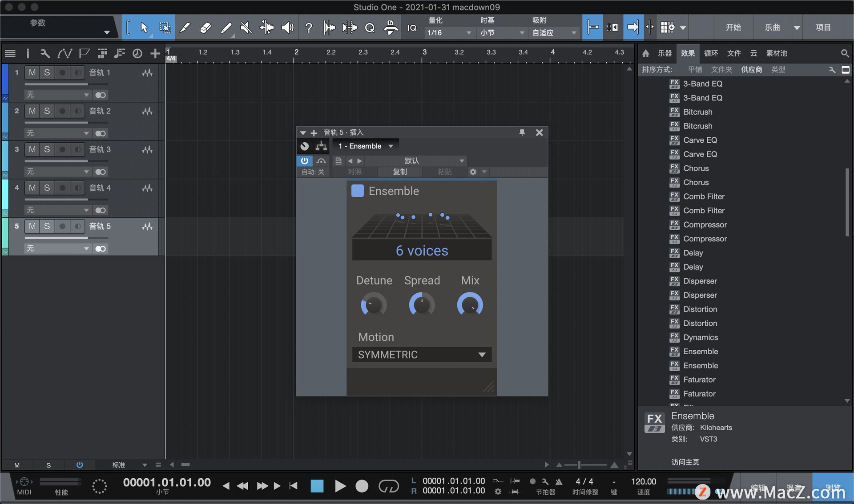Select the Eraser tool
Viewport: 854px width, 504px height.
click(205, 28)
